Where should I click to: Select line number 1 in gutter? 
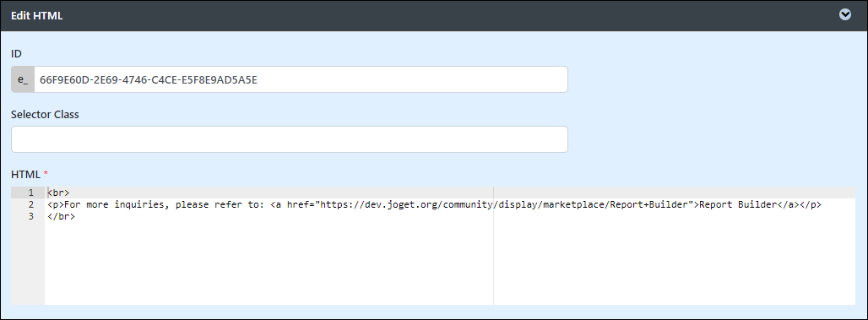pyautogui.click(x=31, y=193)
